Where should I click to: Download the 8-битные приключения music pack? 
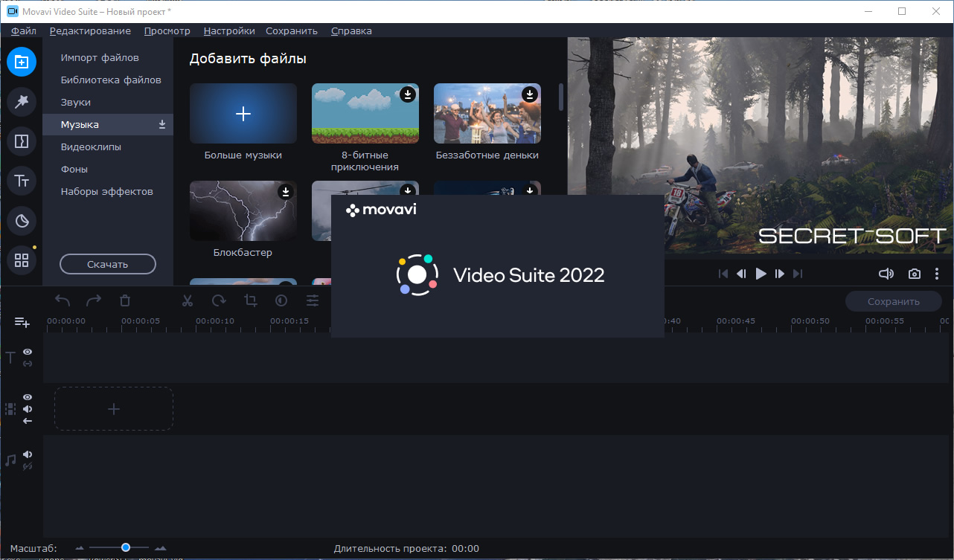click(x=408, y=94)
